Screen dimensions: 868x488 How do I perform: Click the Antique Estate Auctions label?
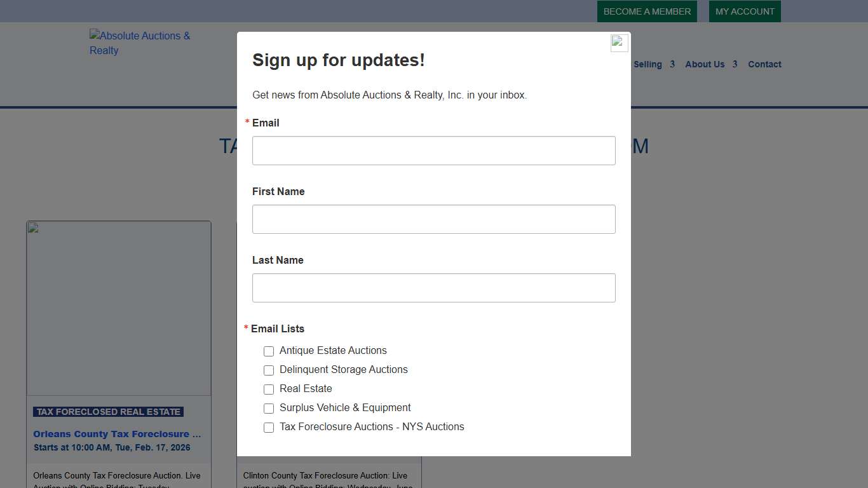333,351
